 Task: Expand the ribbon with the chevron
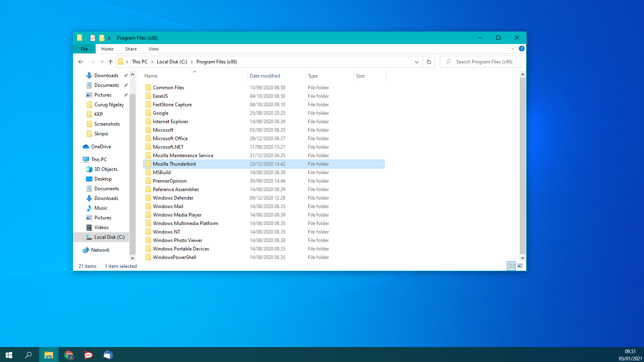[513, 48]
